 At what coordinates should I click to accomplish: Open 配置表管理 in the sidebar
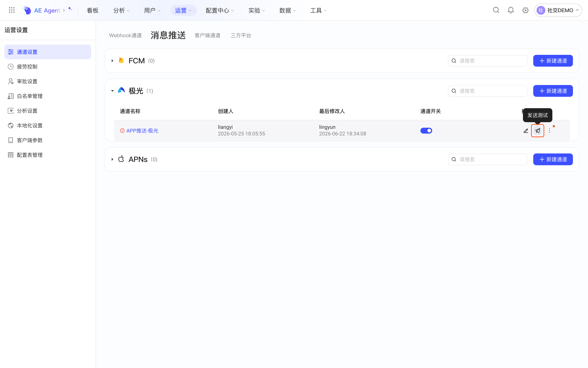(x=48, y=155)
